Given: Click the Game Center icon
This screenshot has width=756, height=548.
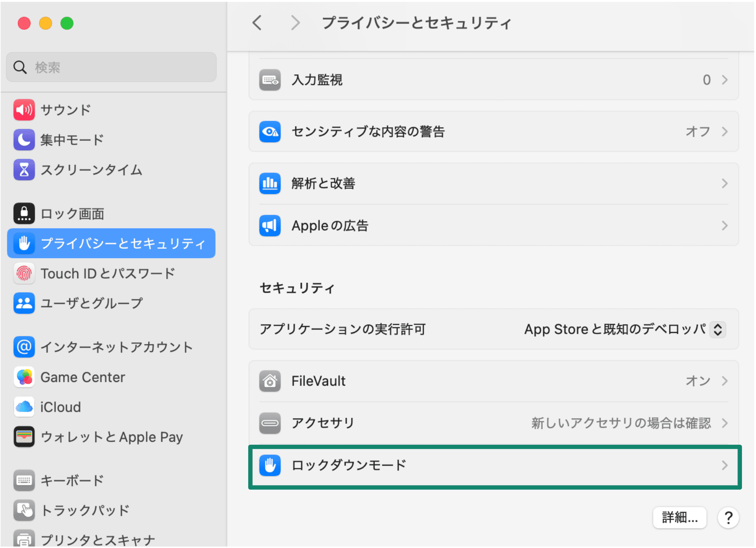Looking at the screenshot, I should pos(24,377).
